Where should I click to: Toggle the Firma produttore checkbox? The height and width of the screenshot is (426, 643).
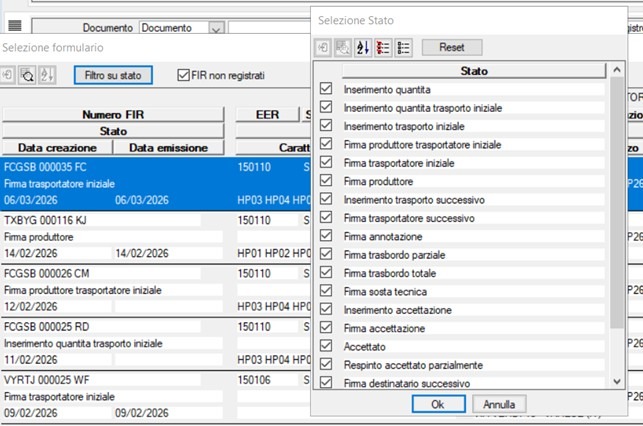tap(326, 181)
